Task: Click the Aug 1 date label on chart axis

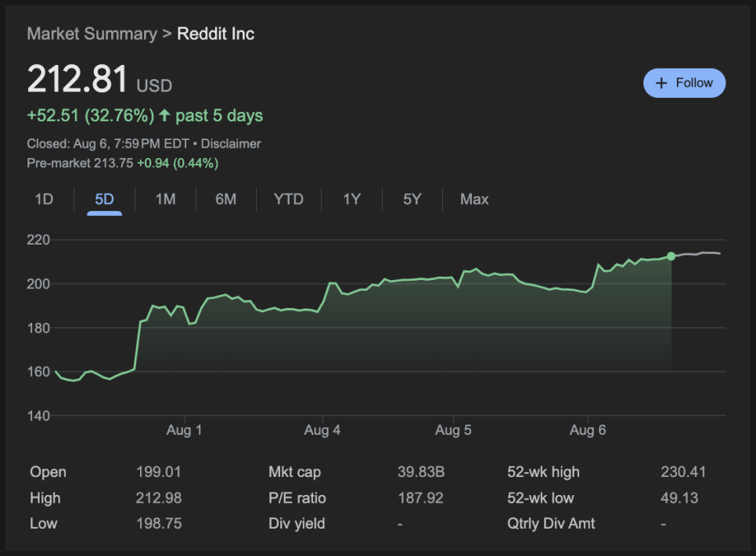Action: [184, 430]
